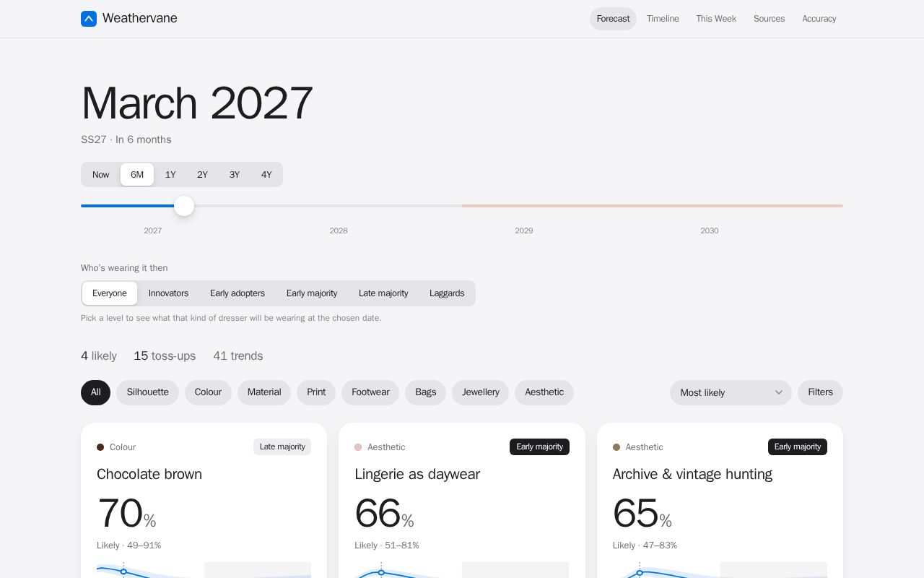The height and width of the screenshot is (578, 924).
Task: Choose the Laggards dresser level
Action: 447,293
